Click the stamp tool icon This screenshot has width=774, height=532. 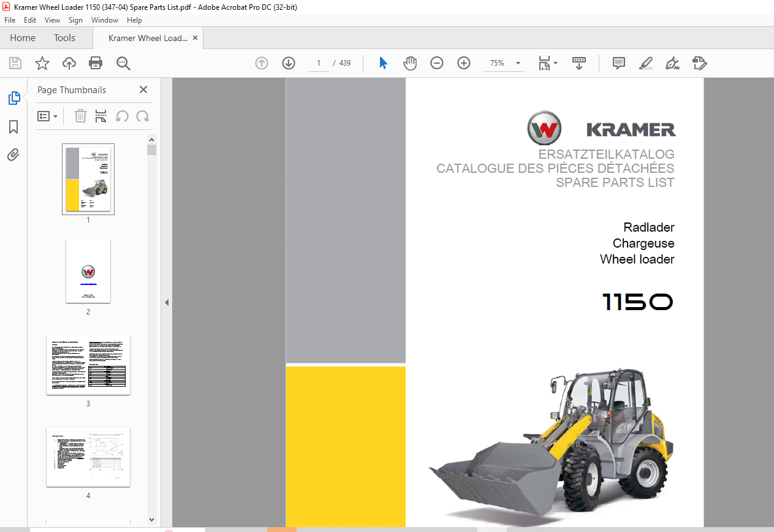[700, 63]
